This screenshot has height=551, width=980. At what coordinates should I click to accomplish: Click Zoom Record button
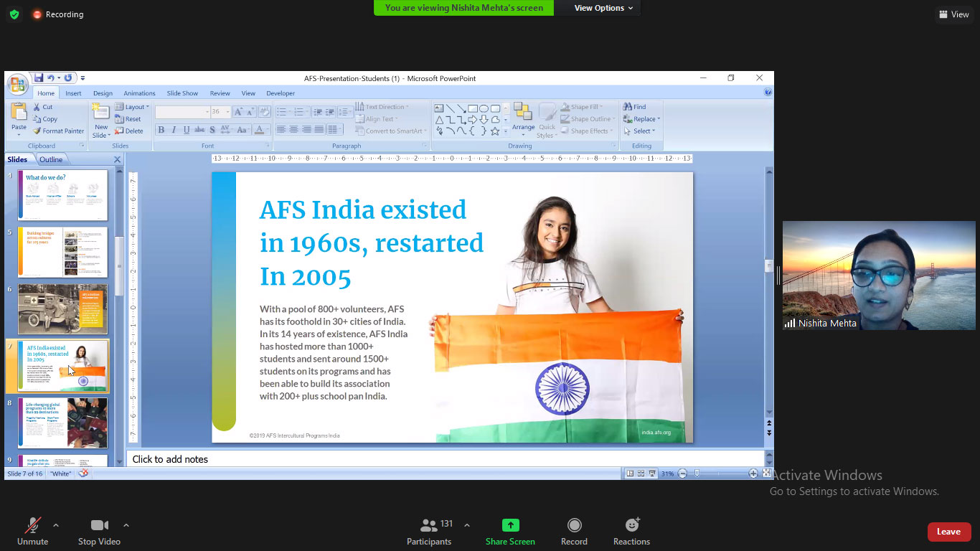574,532
